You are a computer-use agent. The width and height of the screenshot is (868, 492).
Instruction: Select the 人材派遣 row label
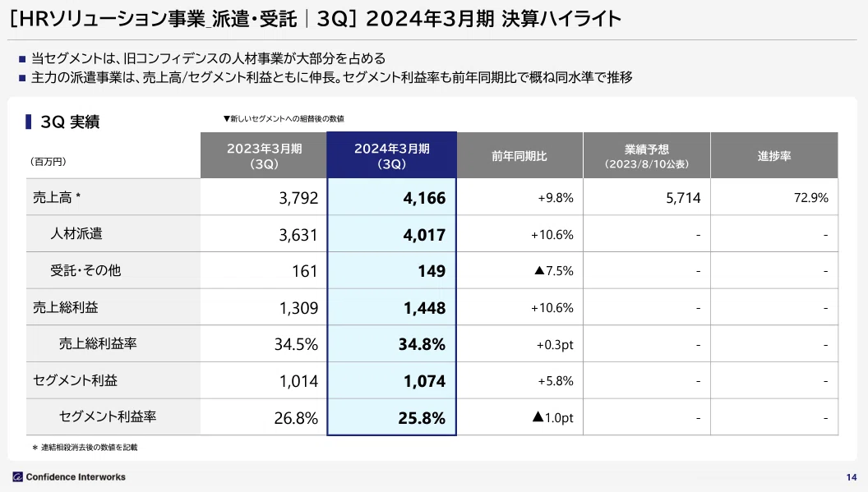tap(76, 233)
